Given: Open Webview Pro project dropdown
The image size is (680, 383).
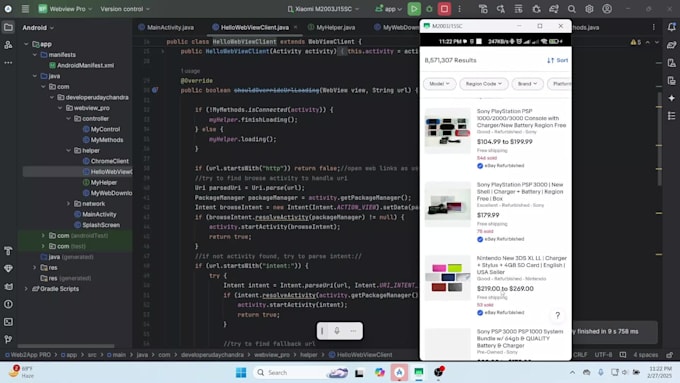Looking at the screenshot, I should click(65, 9).
